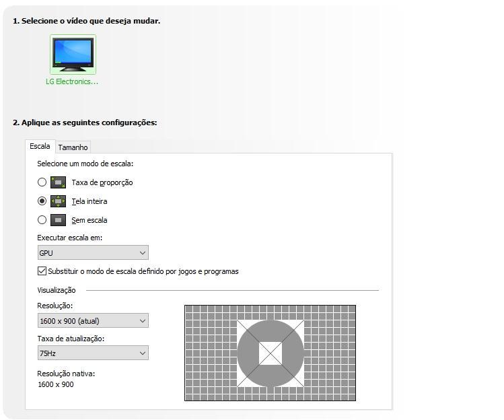The width and height of the screenshot is (504, 420).
Task: Click the Resolução nativa 1600 x 900 value
Action: tap(56, 384)
